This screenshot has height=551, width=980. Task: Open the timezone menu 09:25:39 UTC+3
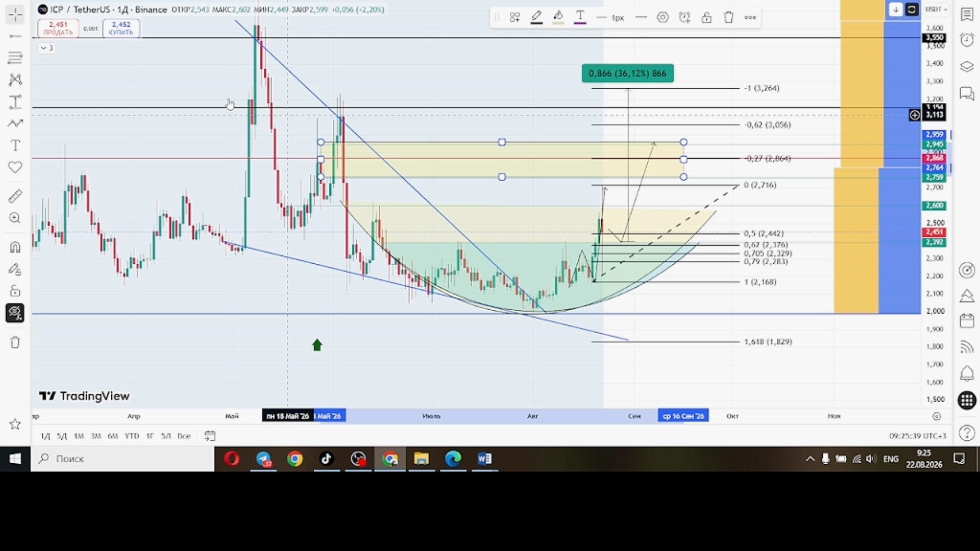click(917, 436)
